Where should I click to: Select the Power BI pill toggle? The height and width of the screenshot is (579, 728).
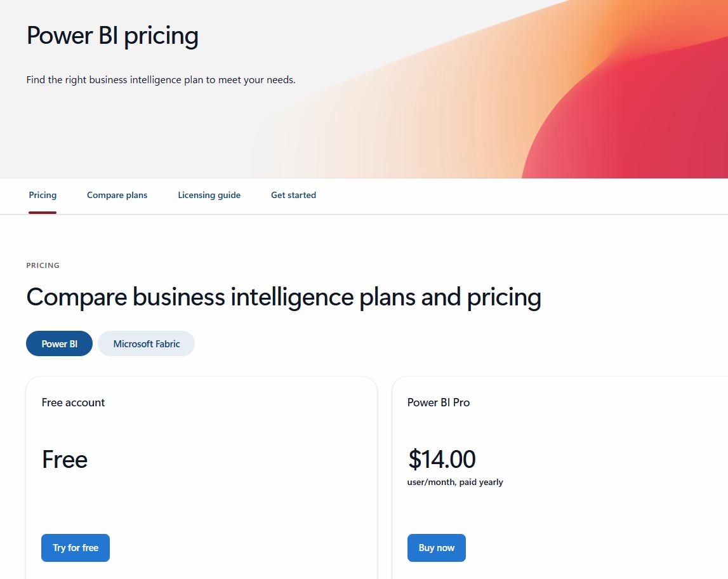[x=59, y=343]
